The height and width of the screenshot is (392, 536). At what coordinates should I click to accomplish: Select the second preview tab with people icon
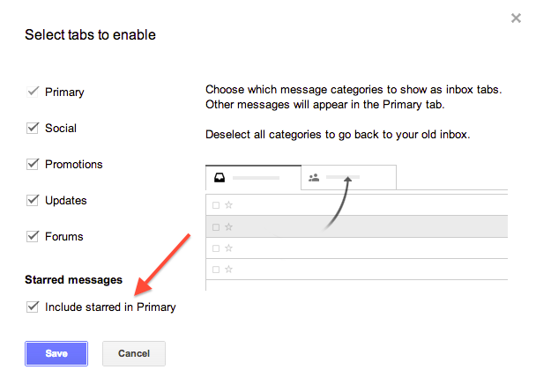point(349,178)
